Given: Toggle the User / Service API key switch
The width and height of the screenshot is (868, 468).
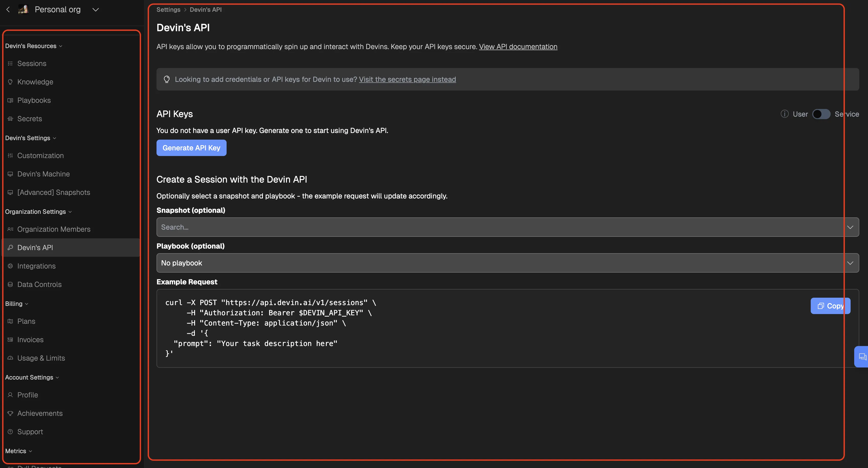Looking at the screenshot, I should point(821,114).
